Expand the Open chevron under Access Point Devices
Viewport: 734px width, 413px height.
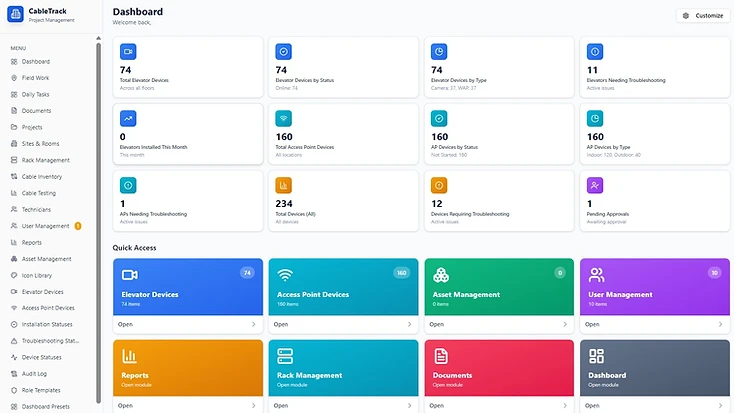(x=410, y=324)
